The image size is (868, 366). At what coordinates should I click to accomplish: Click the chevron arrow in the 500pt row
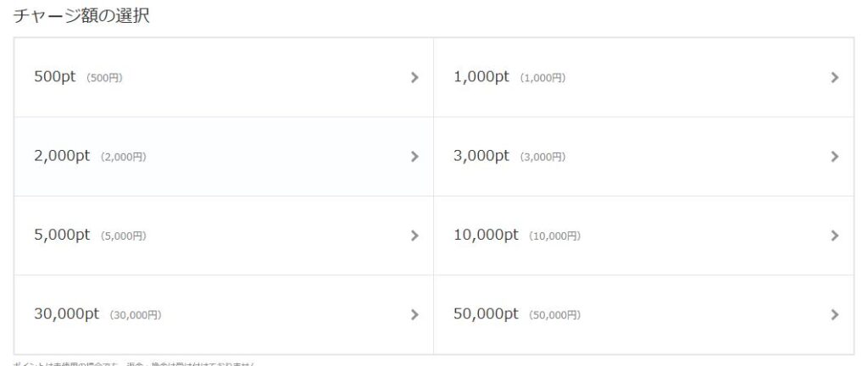415,77
